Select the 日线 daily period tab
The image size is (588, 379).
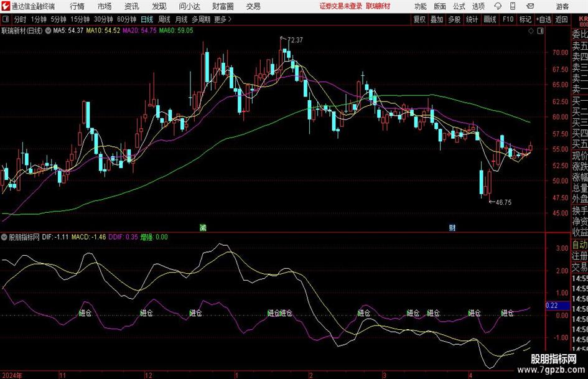click(x=147, y=19)
